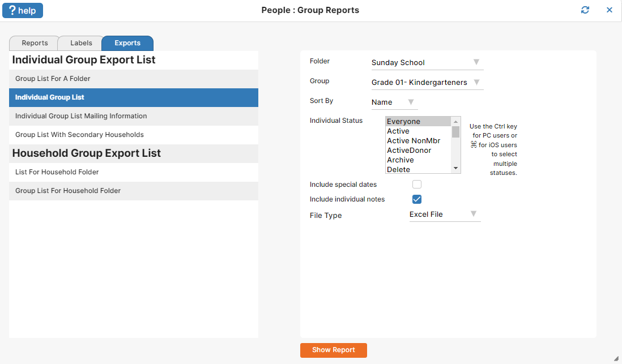Choose Group List With Secondary Households
This screenshot has width=622, height=364.
click(x=134, y=134)
